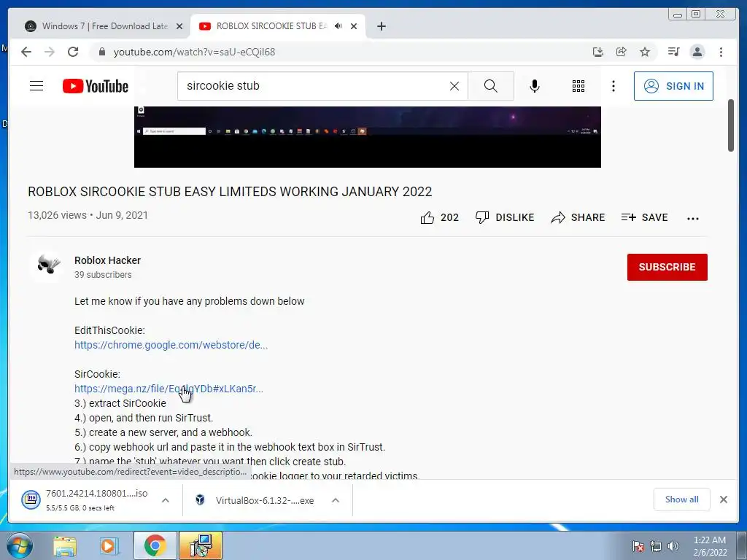The height and width of the screenshot is (560, 747).
Task: Open Chrome's three-dot menu
Action: (721, 52)
